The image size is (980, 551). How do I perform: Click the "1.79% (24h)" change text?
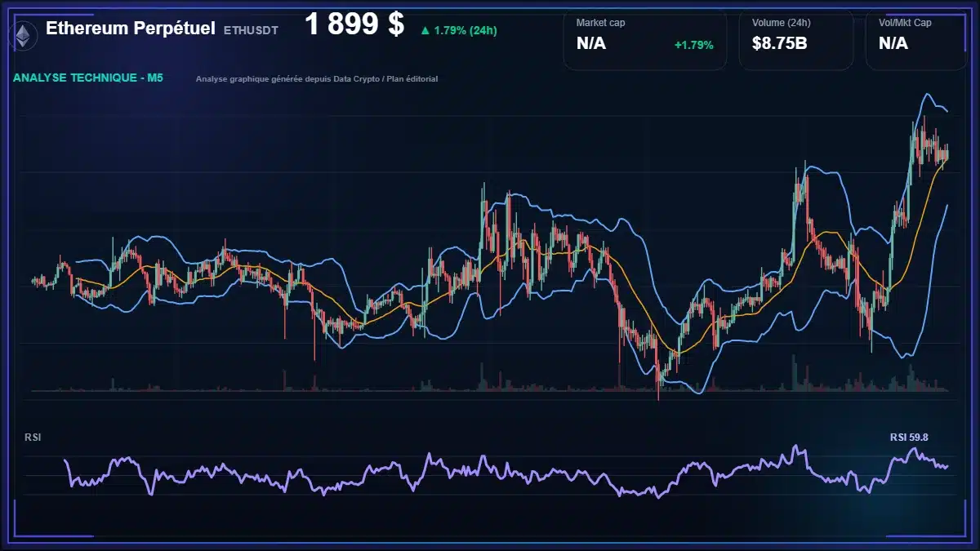click(465, 30)
